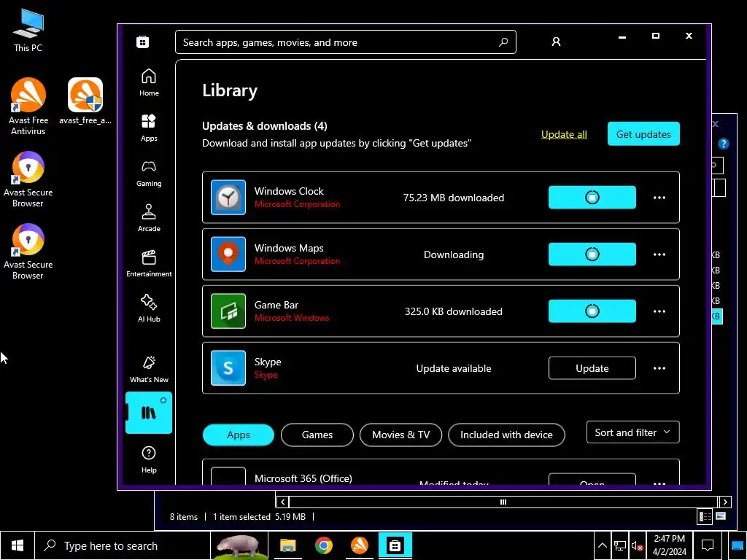Image resolution: width=747 pixels, height=560 pixels.
Task: Click the File Explorer help question icon
Action: 723,144
